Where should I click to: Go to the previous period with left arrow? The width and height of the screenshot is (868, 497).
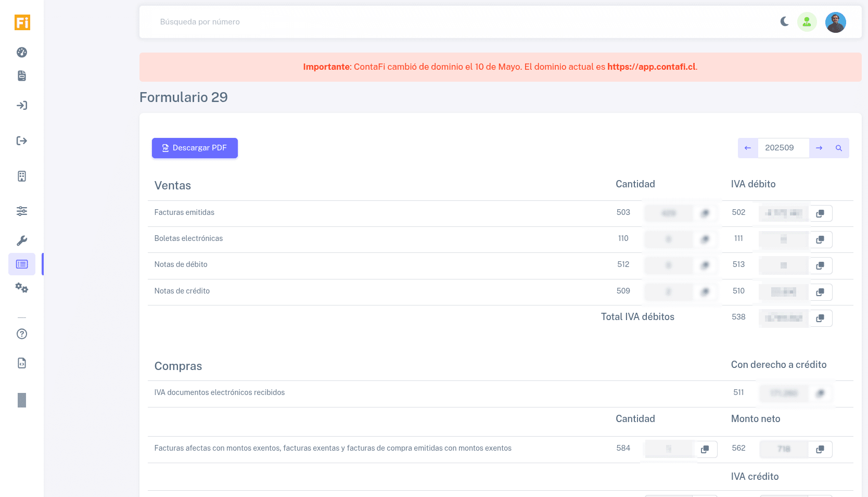pyautogui.click(x=748, y=148)
